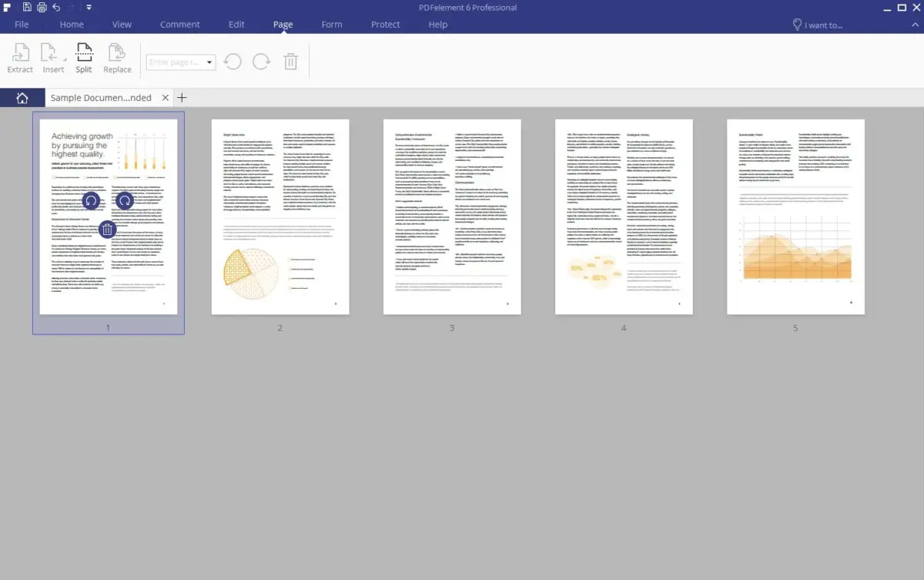Click rotate clockwise icon in ribbon
This screenshot has height=580, width=924.
click(x=262, y=62)
